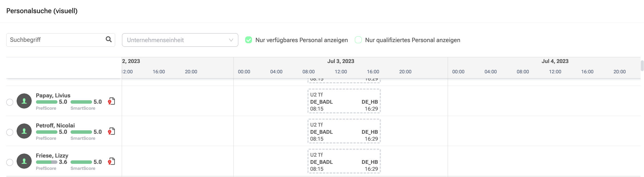
Task: Click Papay's U2 Tf shift block
Action: [x=344, y=101]
